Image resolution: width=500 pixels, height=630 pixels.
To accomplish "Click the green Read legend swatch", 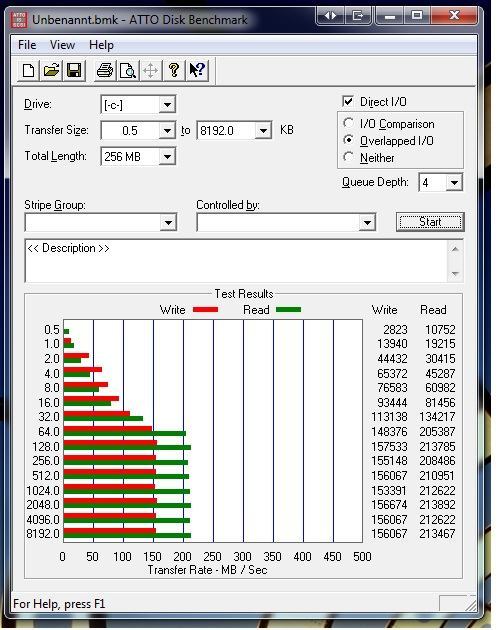I will coord(289,309).
